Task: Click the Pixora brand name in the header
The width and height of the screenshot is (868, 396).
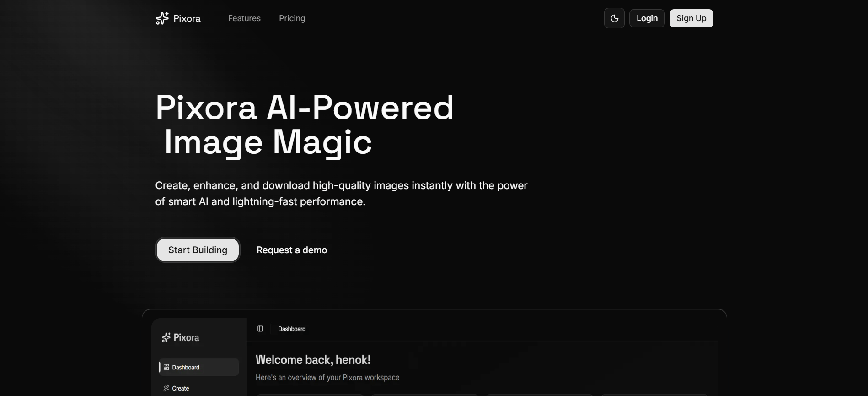Action: tap(187, 18)
